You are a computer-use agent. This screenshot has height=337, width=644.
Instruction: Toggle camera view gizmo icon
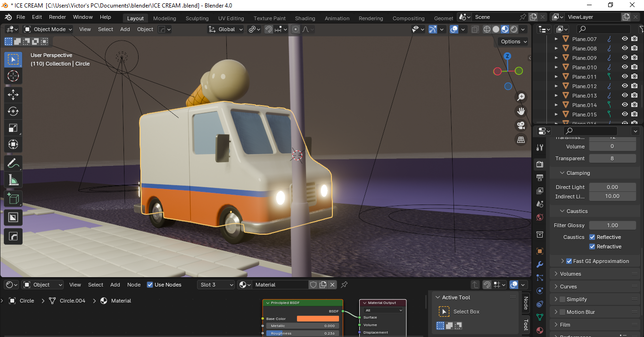(x=521, y=125)
